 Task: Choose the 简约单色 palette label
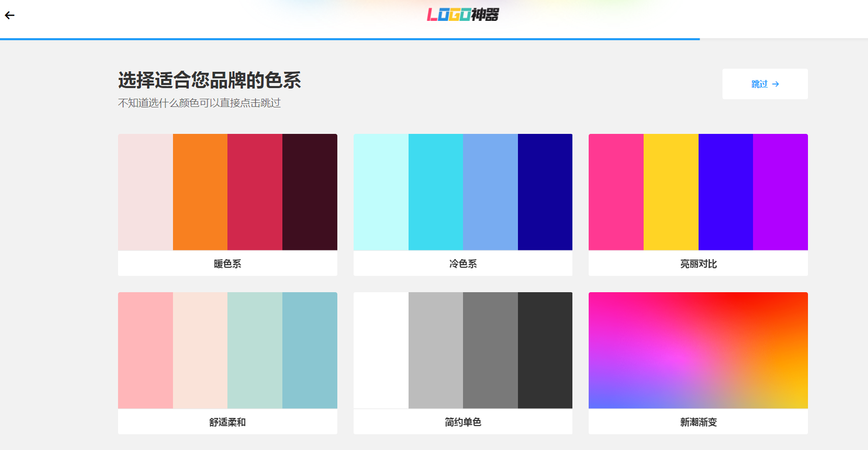[x=462, y=422]
